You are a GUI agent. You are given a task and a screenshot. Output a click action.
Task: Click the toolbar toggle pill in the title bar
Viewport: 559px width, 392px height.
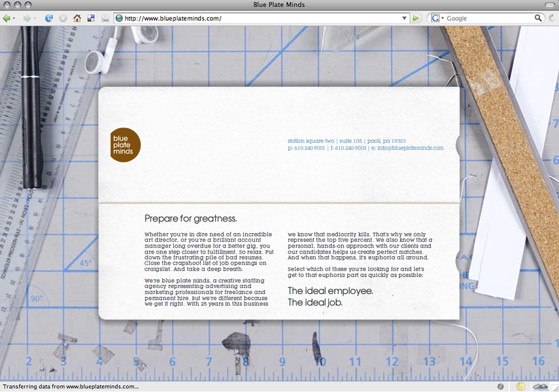(550, 5)
